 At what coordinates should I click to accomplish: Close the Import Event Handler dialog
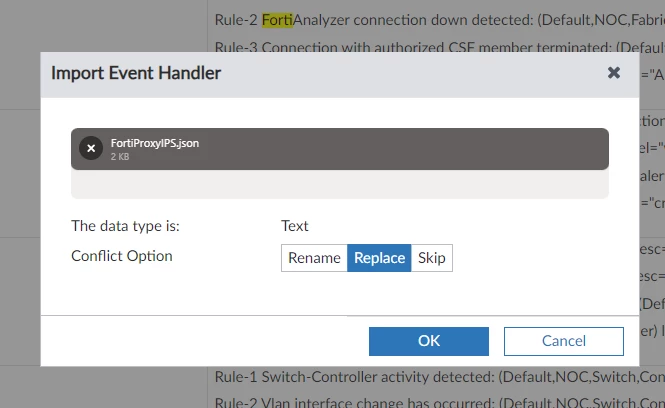click(614, 73)
